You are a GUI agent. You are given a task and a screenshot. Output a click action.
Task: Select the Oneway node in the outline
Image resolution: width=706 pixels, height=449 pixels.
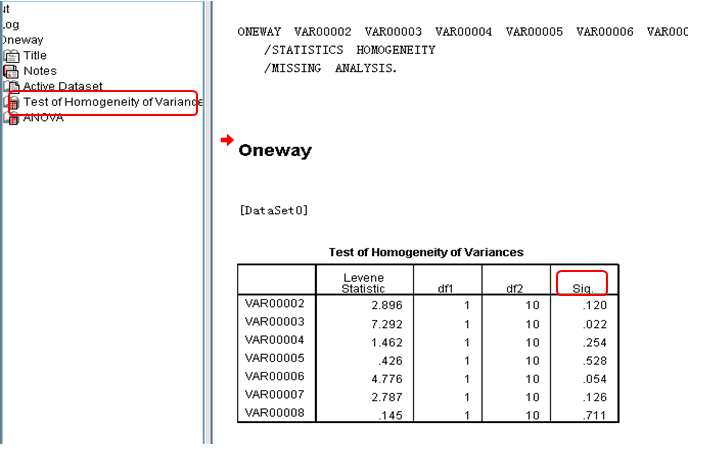22,40
